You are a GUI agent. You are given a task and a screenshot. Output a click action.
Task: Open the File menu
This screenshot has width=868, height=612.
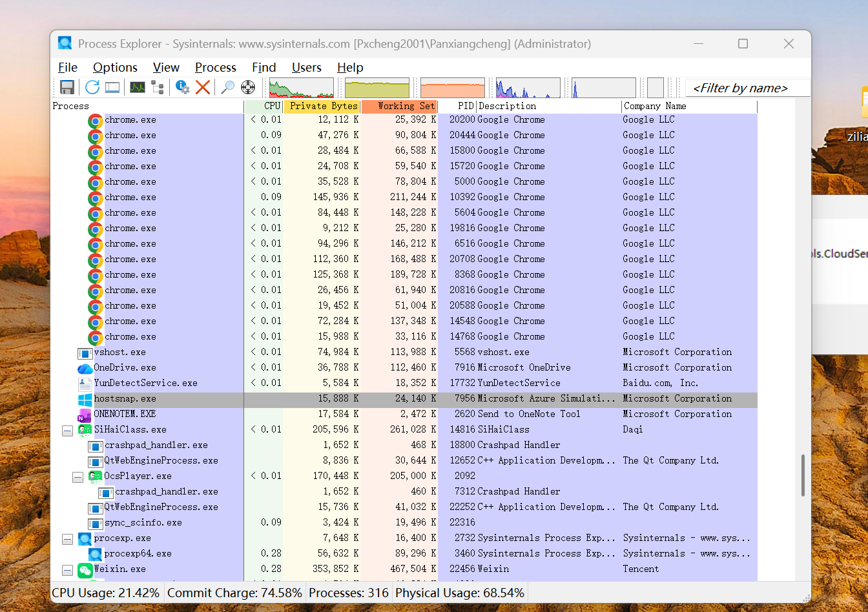point(68,68)
